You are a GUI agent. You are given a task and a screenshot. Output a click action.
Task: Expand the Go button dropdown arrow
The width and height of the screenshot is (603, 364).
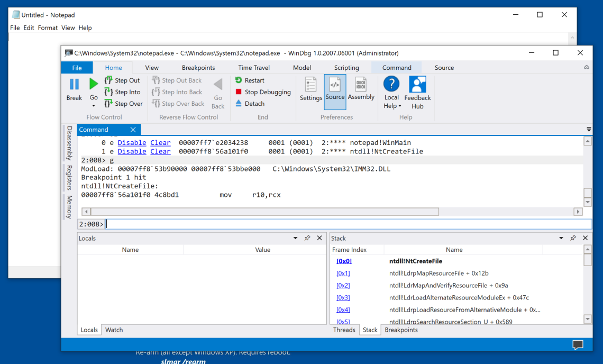(x=94, y=106)
